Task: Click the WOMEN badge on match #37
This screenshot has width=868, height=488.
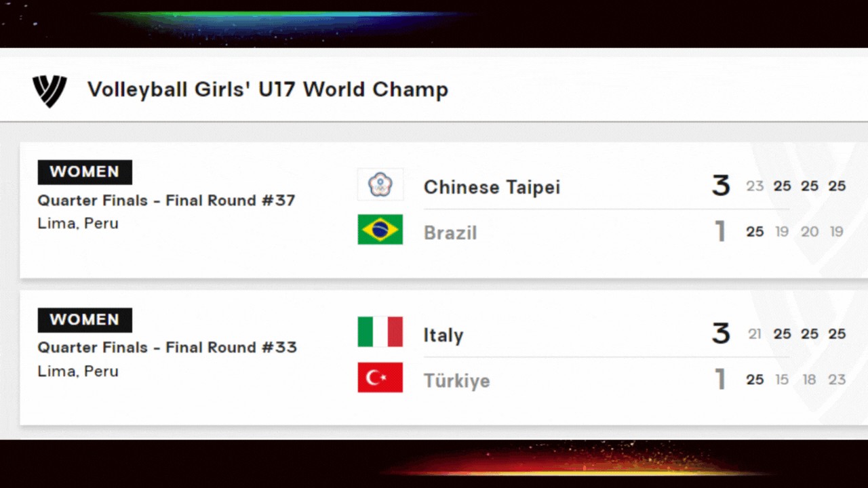Action: pos(85,172)
